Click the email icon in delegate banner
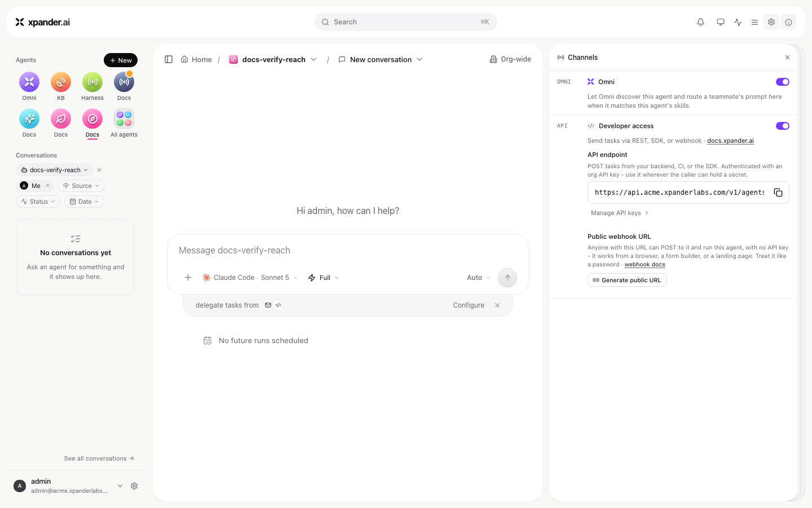 (268, 305)
